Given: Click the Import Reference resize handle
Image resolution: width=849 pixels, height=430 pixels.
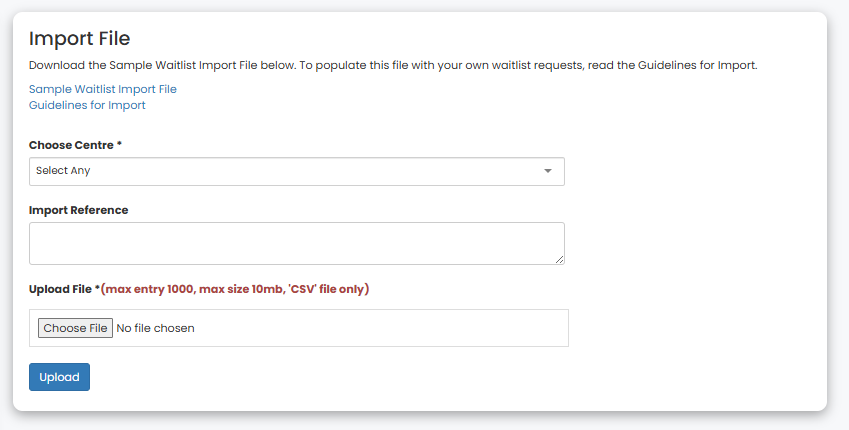Looking at the screenshot, I should coord(559,259).
